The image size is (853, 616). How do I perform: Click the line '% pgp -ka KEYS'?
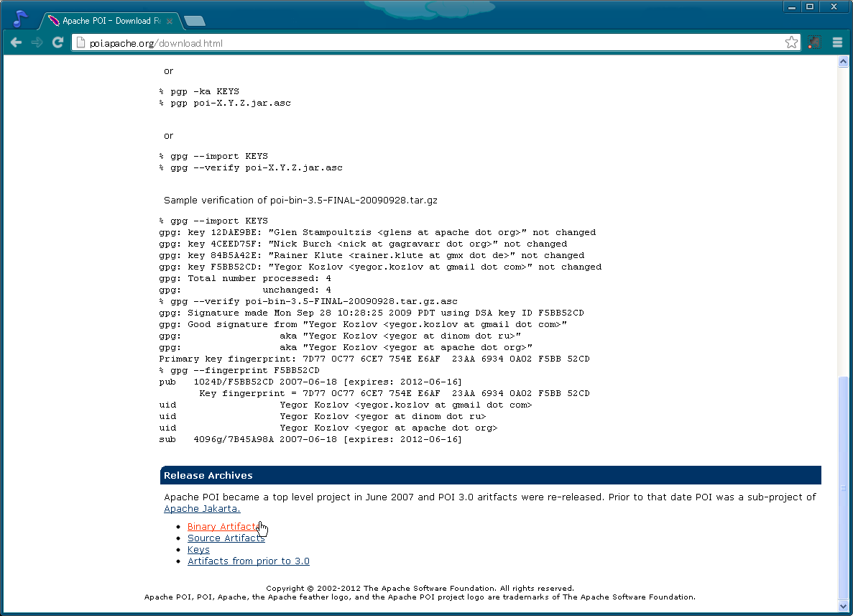[199, 91]
